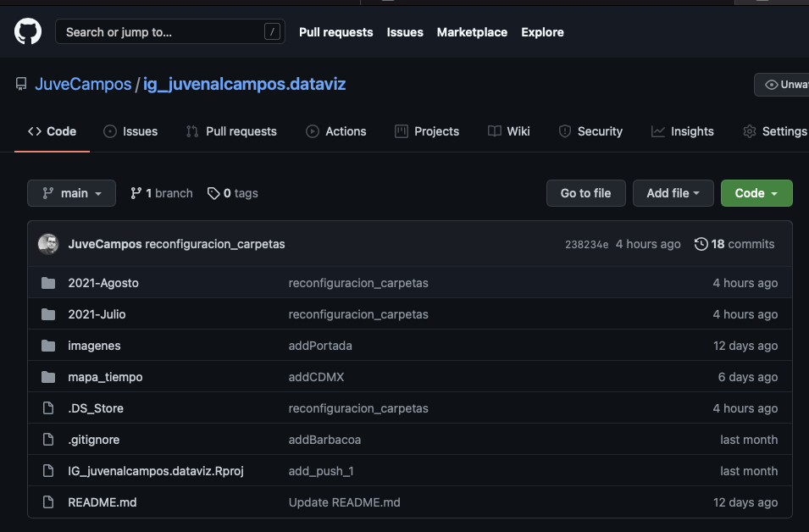Click the file icon for IG_juvenalcampos.dataviz.Rproj
Screen dimensions: 809x532
point(48,471)
